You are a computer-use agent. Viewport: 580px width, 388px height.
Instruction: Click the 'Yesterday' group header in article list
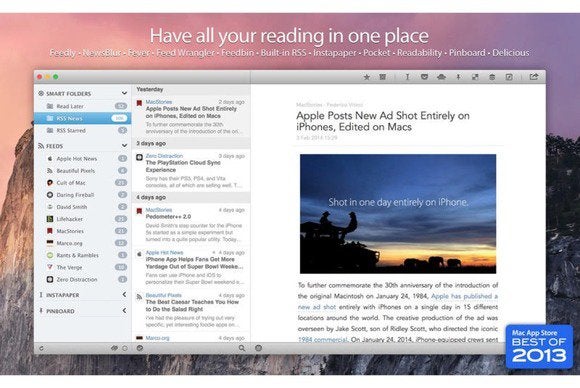pyautogui.click(x=191, y=90)
